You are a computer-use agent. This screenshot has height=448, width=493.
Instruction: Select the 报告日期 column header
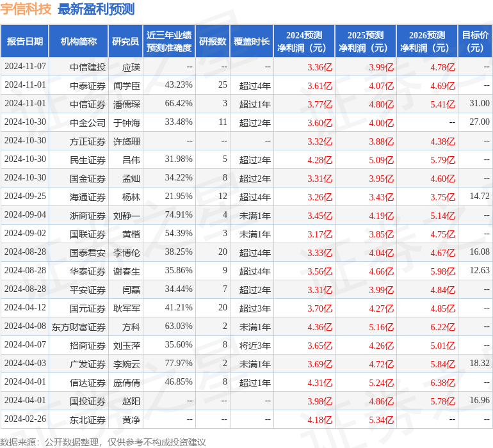click(x=25, y=41)
